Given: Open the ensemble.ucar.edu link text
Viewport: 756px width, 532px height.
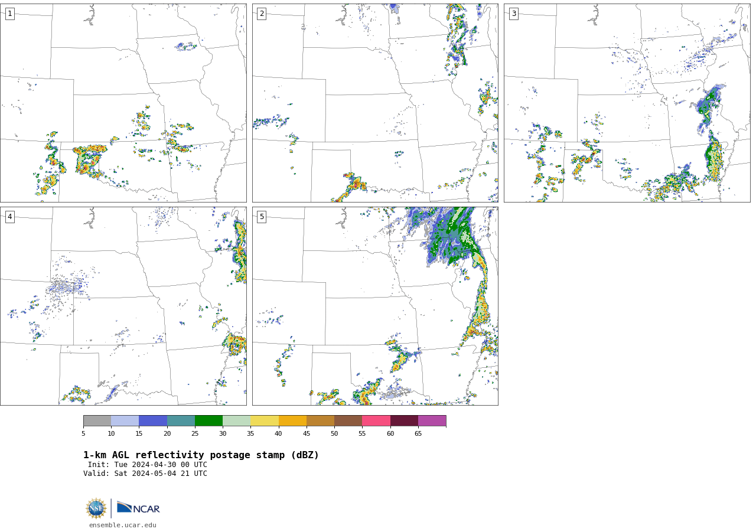Looking at the screenshot, I should tap(123, 525).
